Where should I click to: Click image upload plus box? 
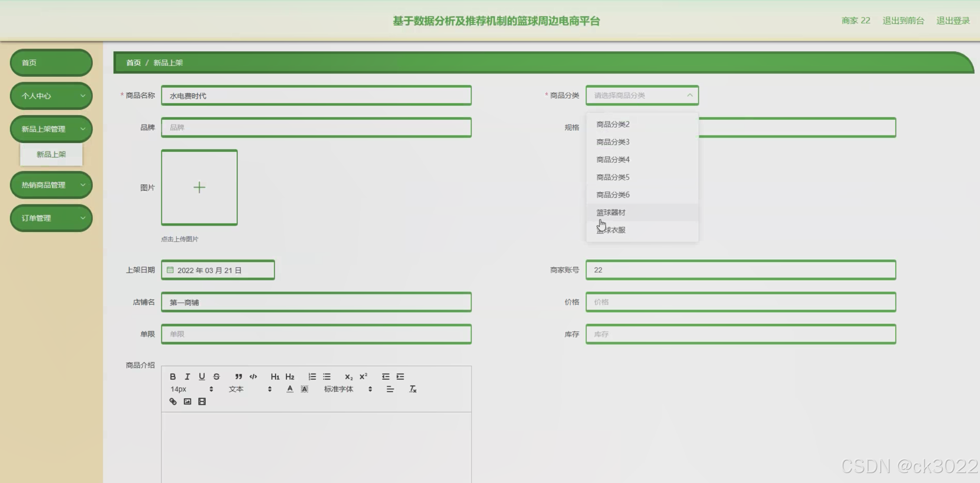click(x=199, y=187)
